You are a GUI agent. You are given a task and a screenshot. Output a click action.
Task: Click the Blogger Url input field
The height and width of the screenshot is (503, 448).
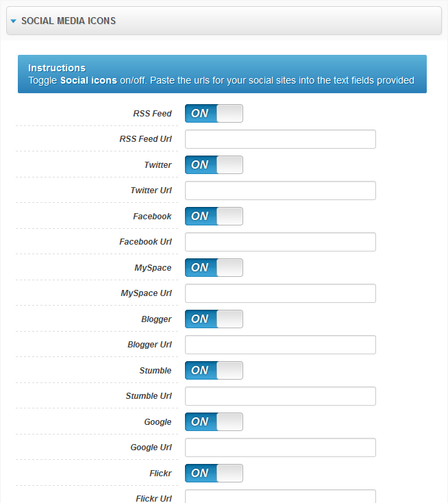click(x=280, y=345)
